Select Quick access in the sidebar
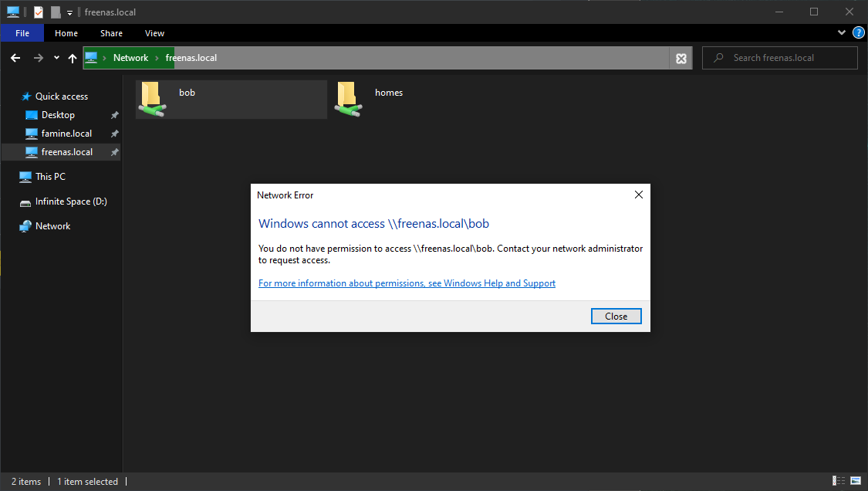 coord(62,97)
